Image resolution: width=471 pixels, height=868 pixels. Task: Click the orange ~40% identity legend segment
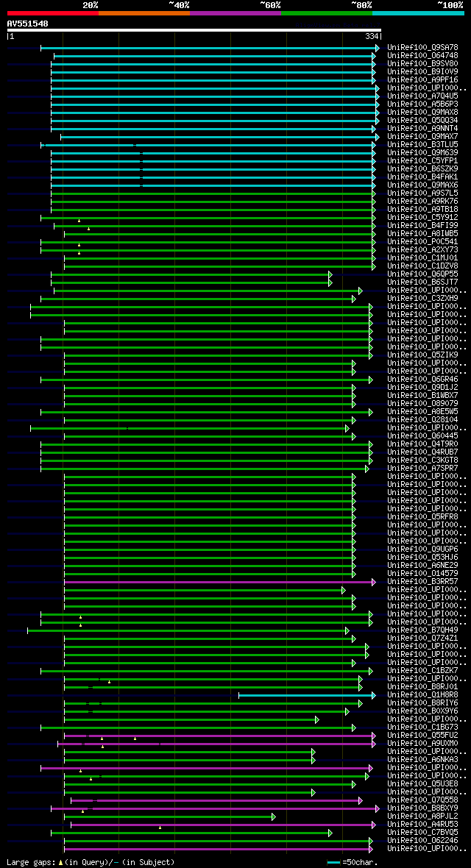(144, 13)
